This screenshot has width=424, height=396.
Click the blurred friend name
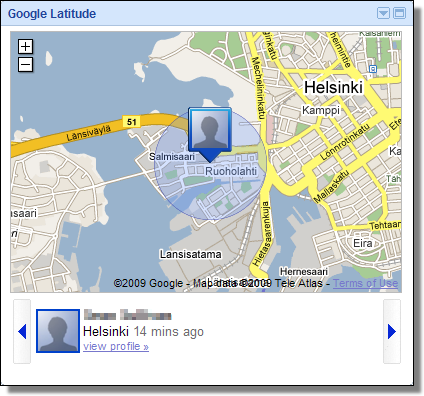[x=127, y=315]
